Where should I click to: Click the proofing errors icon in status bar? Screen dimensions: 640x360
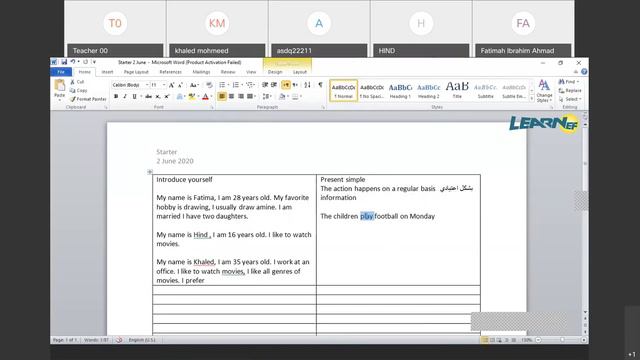coord(119,340)
